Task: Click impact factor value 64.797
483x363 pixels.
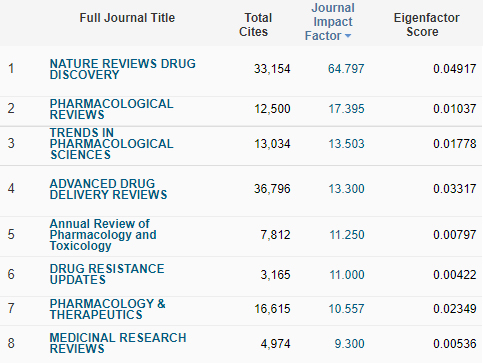Action: [346, 69]
